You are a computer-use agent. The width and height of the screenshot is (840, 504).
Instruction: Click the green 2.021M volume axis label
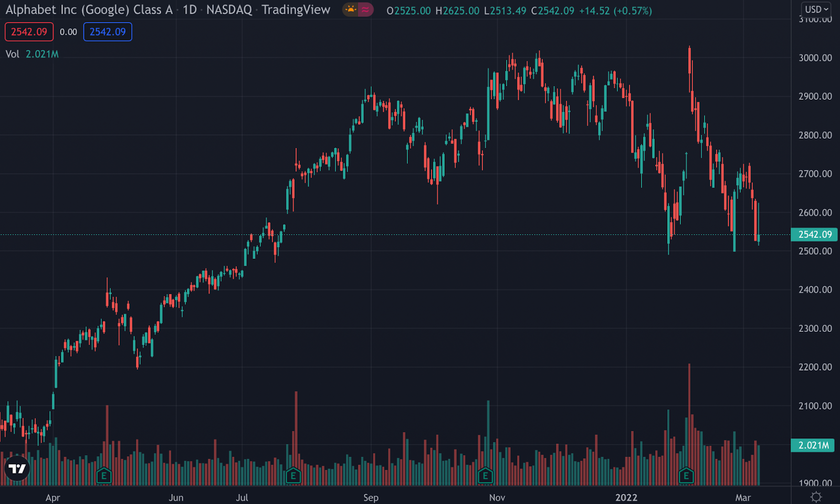pyautogui.click(x=813, y=445)
